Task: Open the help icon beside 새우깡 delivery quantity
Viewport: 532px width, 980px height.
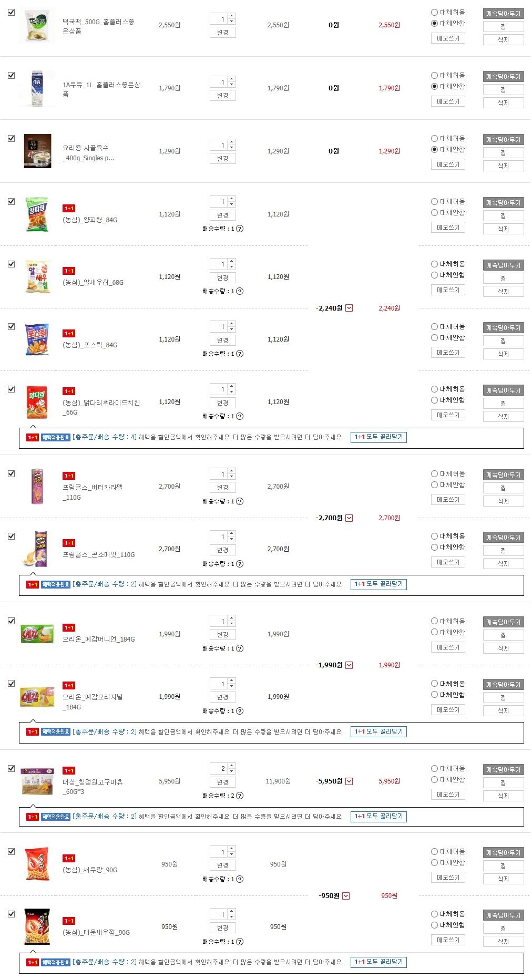Action: (240, 879)
